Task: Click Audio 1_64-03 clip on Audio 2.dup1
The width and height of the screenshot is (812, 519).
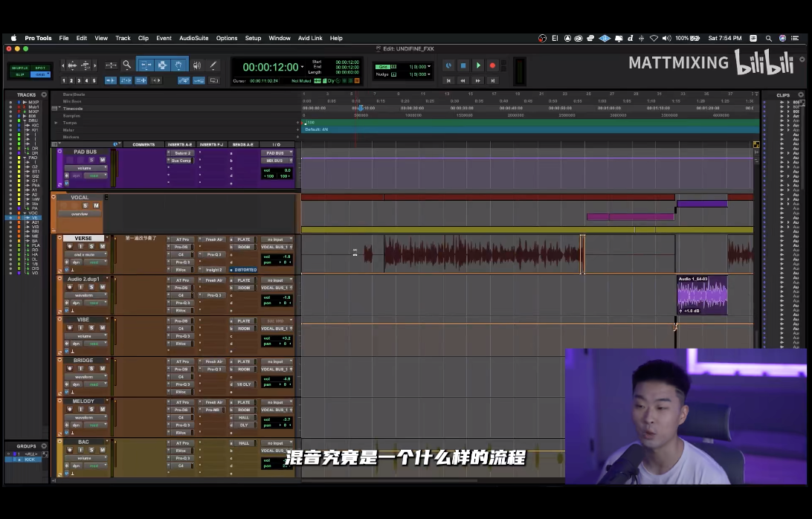Action: (x=702, y=295)
